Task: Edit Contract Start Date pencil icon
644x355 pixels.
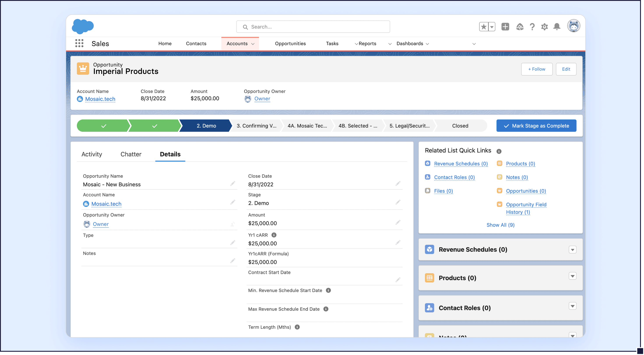Action: [x=398, y=280]
